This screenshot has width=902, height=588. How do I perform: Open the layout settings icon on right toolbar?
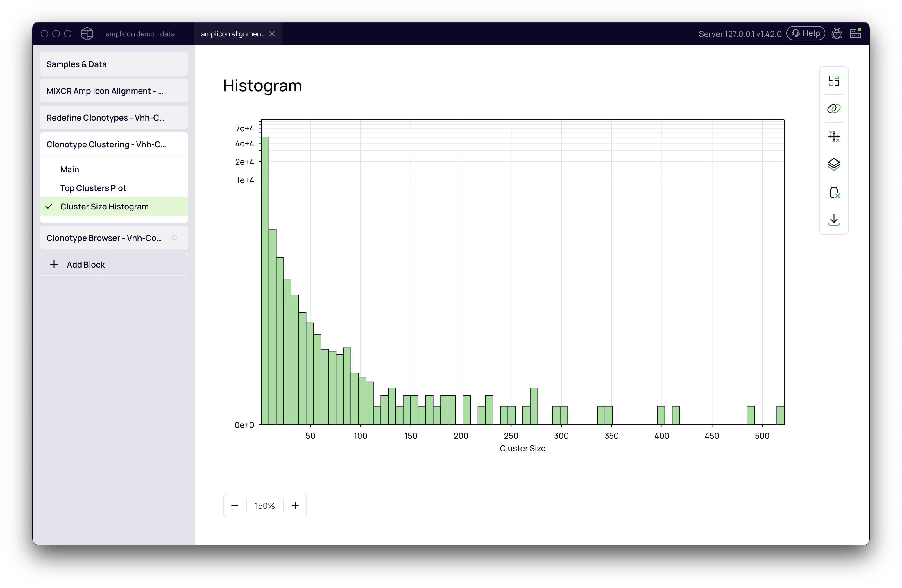pos(834,81)
